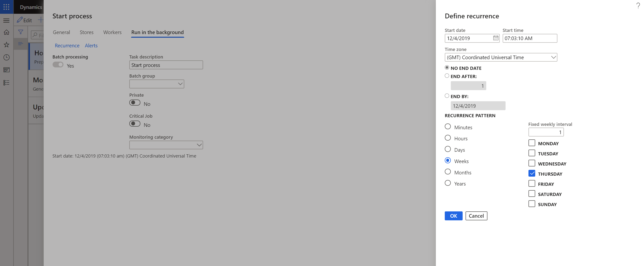Click the Cancel button to discard changes
This screenshot has height=266, width=644.
pos(476,216)
